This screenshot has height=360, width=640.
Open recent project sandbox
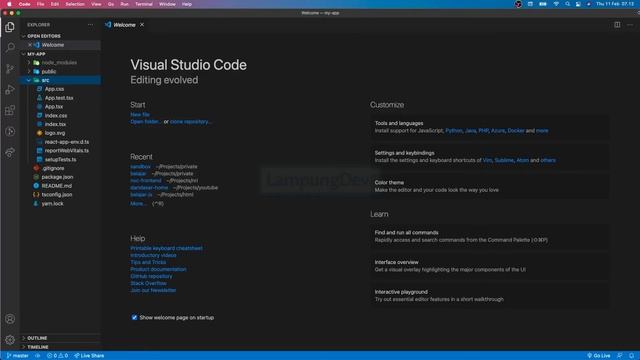[x=140, y=167]
